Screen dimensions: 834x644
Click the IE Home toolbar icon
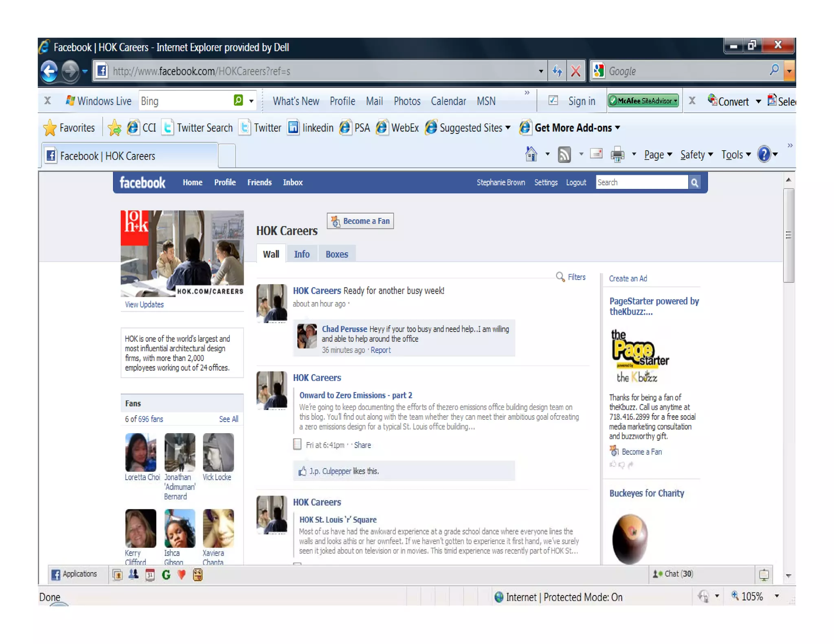tap(531, 154)
